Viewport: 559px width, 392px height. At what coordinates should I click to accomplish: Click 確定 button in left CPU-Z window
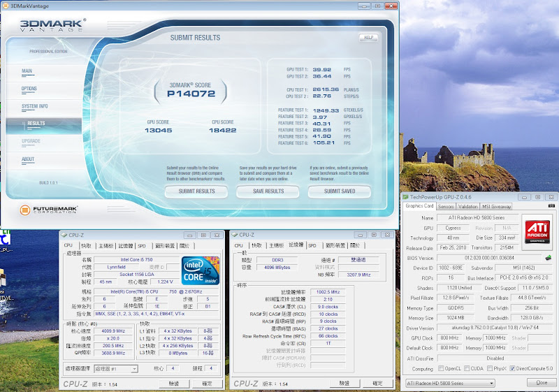(x=207, y=384)
